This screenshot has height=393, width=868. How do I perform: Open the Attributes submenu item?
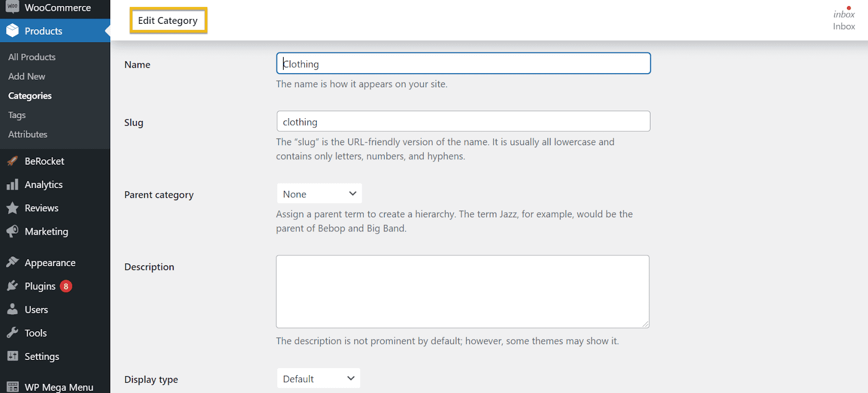click(28, 134)
